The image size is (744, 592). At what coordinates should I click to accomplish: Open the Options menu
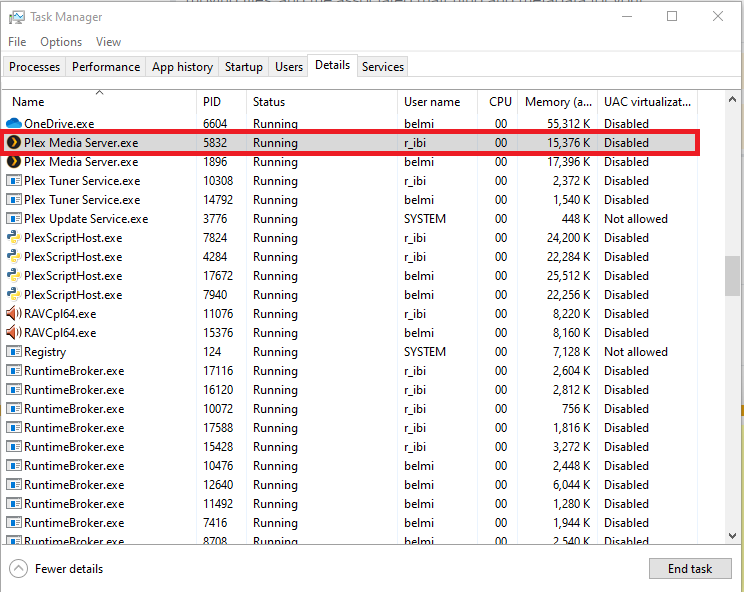coord(61,42)
